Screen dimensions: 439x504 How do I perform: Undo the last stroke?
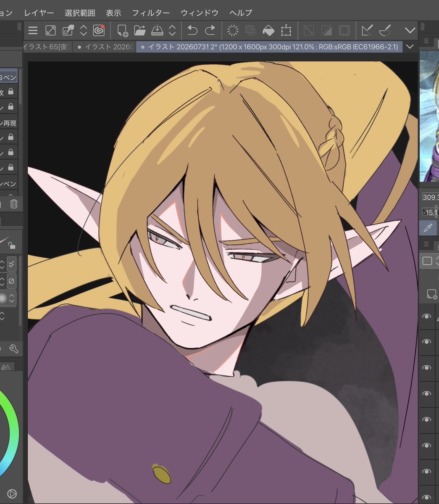click(x=192, y=31)
